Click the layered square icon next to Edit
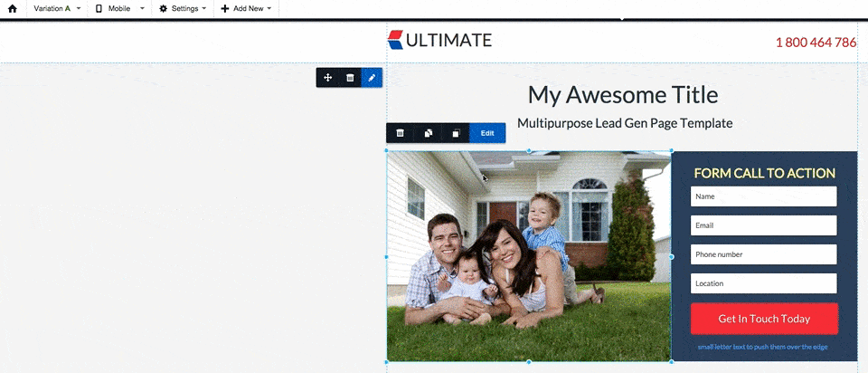Viewport: 868px width, 373px height. coord(456,133)
